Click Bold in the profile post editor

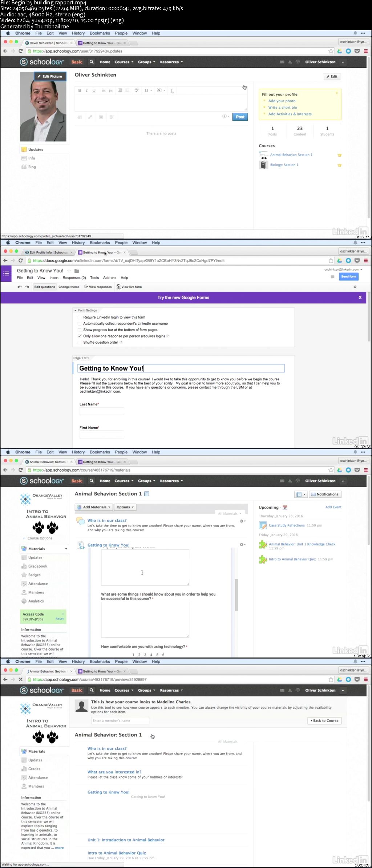[80, 90]
